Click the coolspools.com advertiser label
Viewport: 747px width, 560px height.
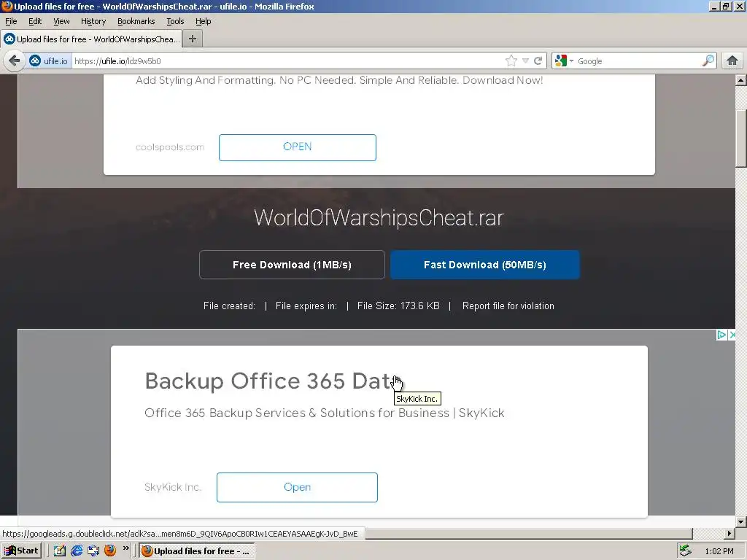click(x=170, y=147)
